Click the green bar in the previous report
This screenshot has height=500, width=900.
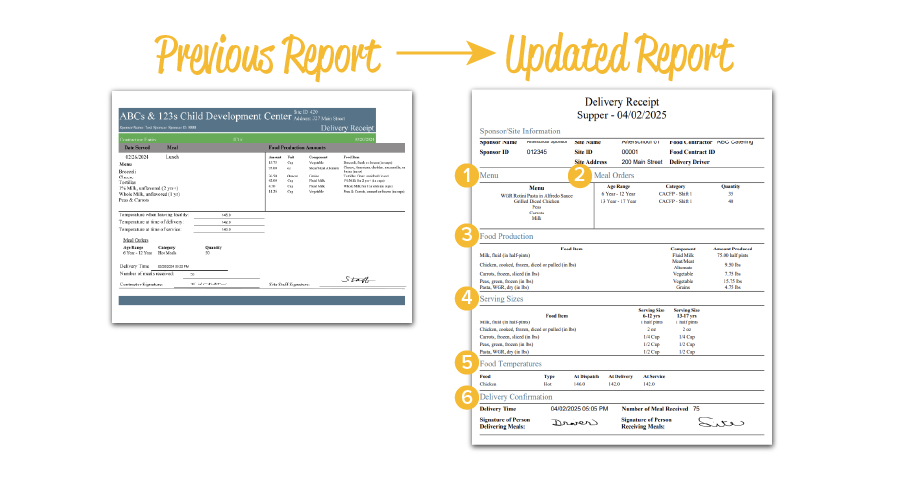click(261, 139)
